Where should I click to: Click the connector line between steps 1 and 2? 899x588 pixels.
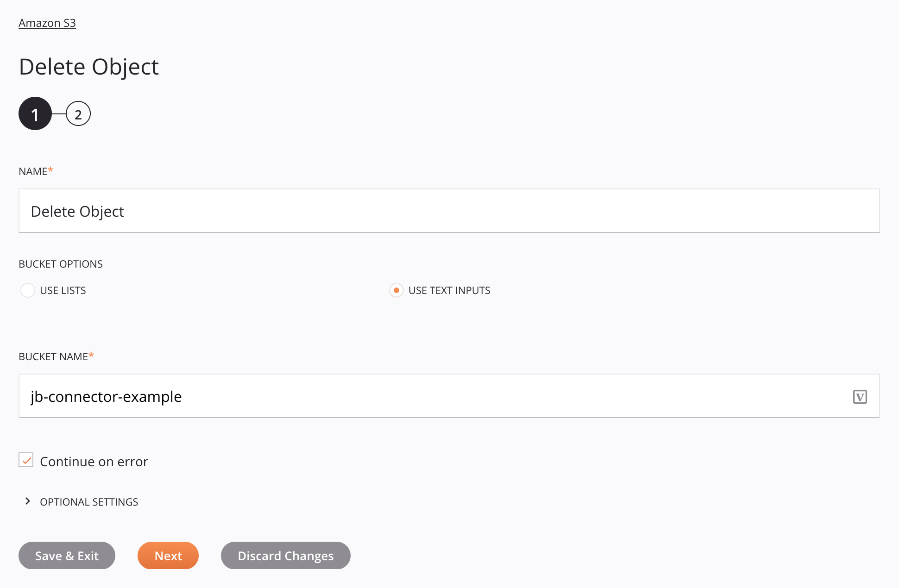coord(58,113)
